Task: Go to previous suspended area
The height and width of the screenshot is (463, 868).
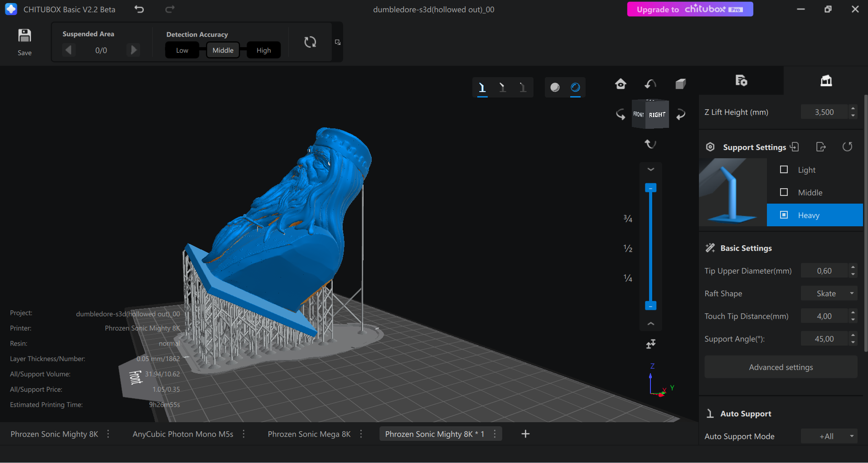Action: coord(69,50)
